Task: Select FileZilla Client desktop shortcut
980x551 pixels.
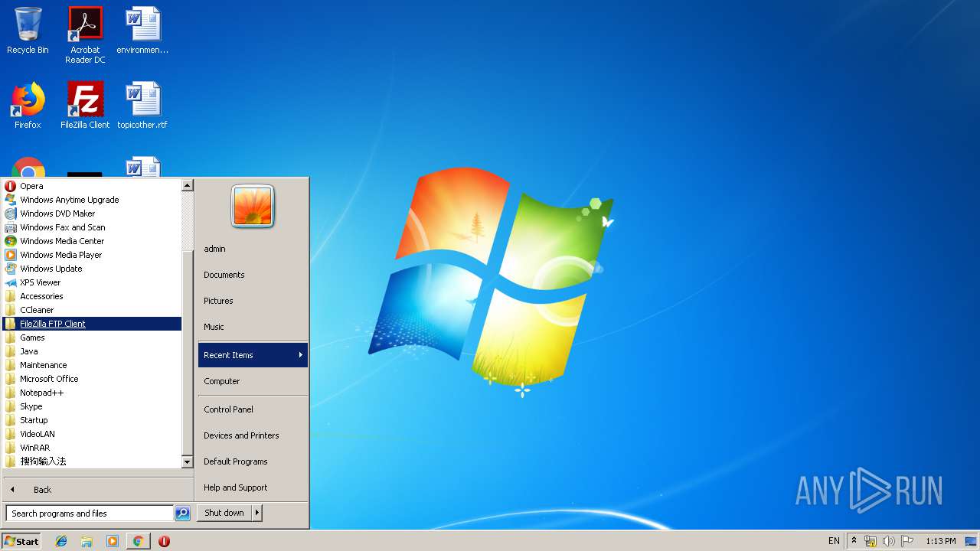Action: point(85,106)
